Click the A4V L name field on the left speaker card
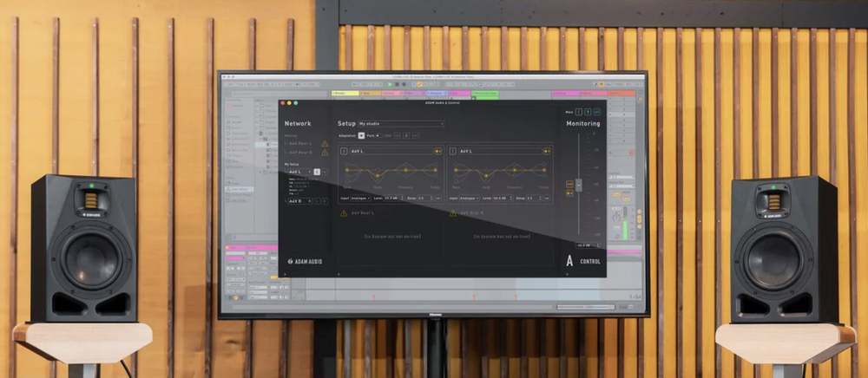The image size is (868, 378). pos(392,151)
